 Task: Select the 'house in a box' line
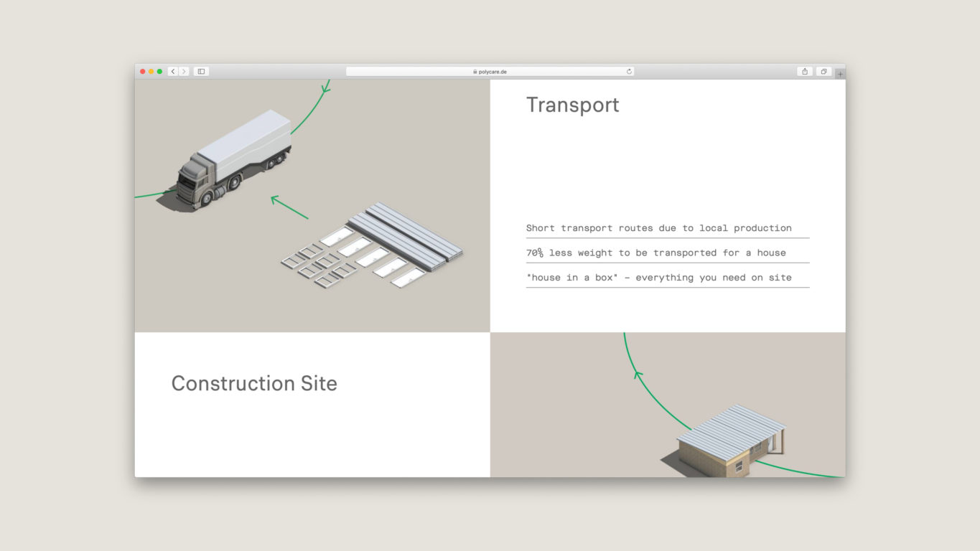659,278
